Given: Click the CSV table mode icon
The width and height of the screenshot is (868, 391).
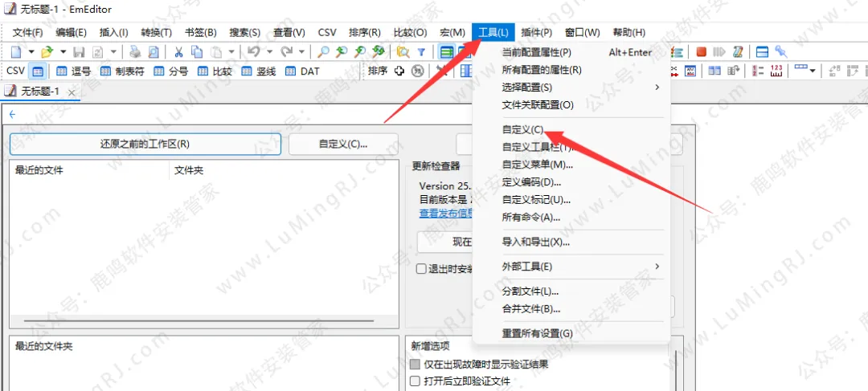Looking at the screenshot, I should click(37, 71).
